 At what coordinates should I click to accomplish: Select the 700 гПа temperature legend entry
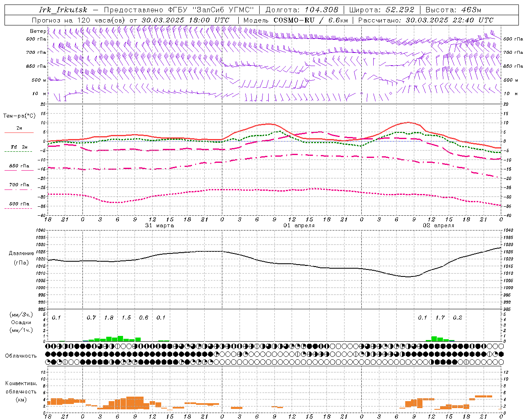19,185
